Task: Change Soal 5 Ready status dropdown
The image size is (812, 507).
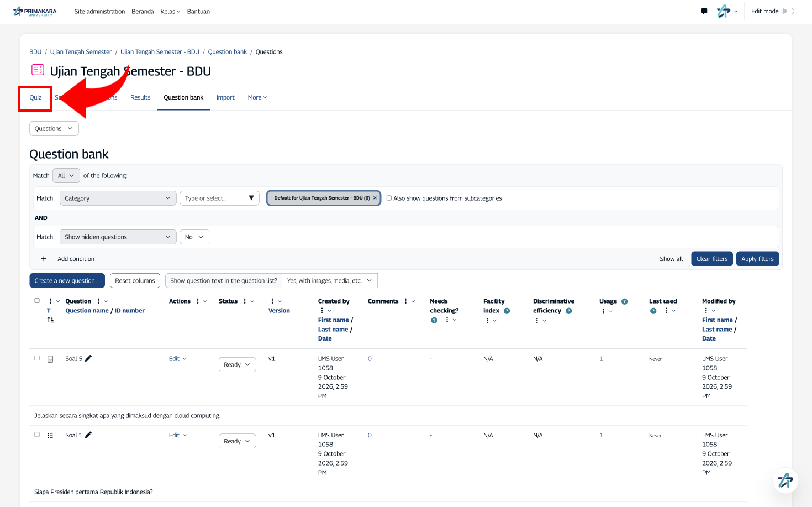Action: tap(238, 365)
